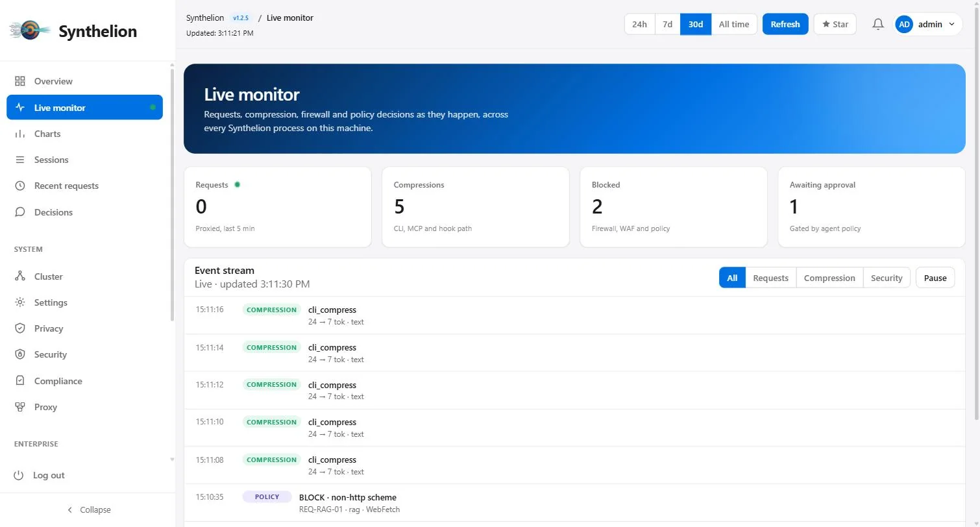Screen dimensions: 980x527
Task: Open the admin account dropdown
Action: (928, 24)
